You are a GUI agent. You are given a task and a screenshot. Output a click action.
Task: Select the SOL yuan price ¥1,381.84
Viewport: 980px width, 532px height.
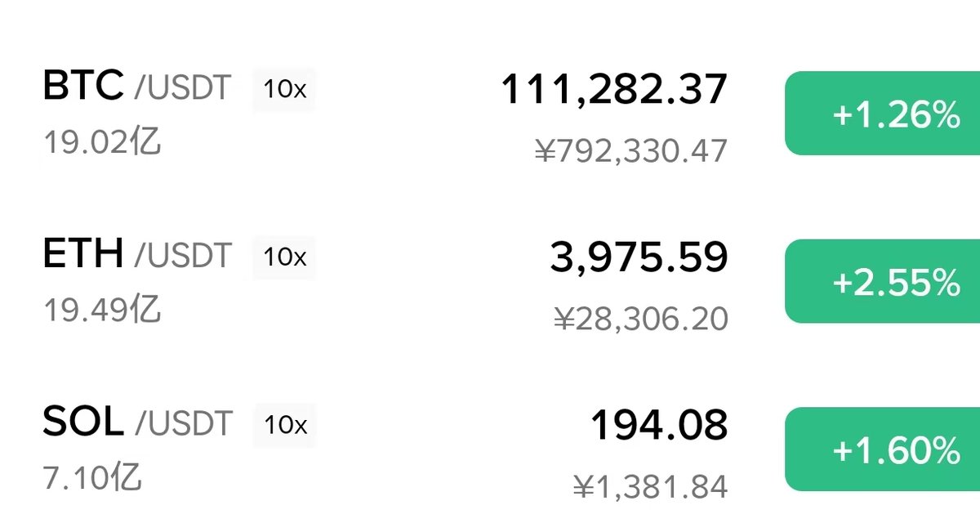coord(649,487)
